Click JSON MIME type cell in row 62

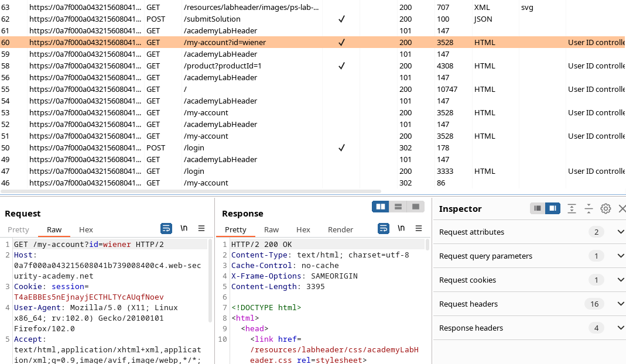click(x=483, y=19)
